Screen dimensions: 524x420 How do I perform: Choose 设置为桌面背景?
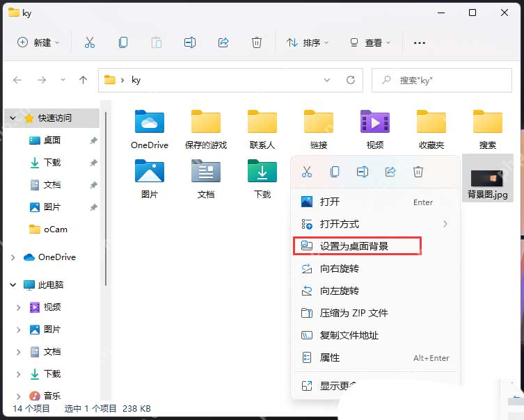coord(376,246)
